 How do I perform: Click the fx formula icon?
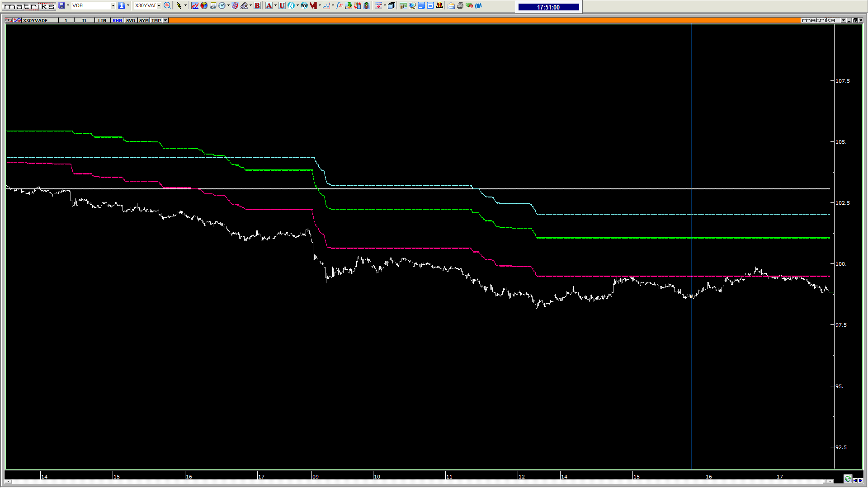pyautogui.click(x=339, y=5)
